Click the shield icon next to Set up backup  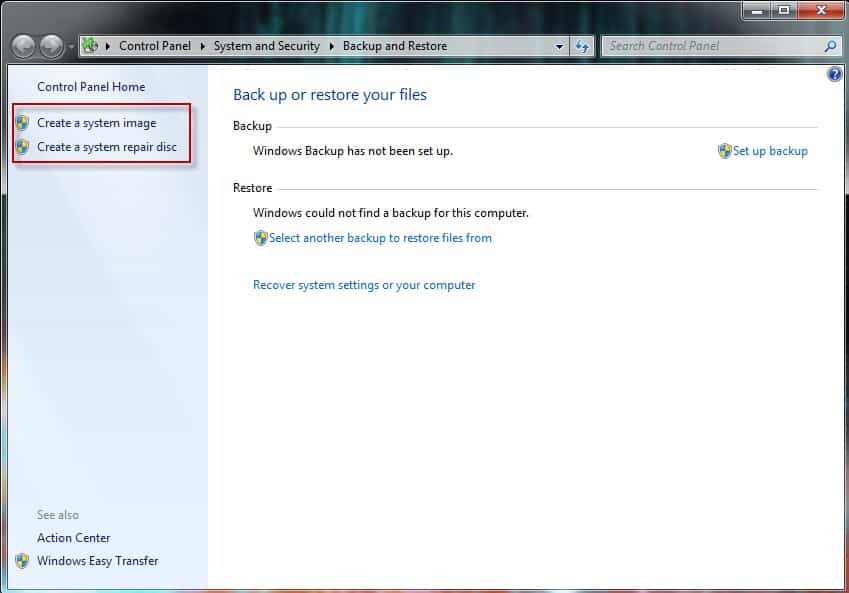point(724,151)
